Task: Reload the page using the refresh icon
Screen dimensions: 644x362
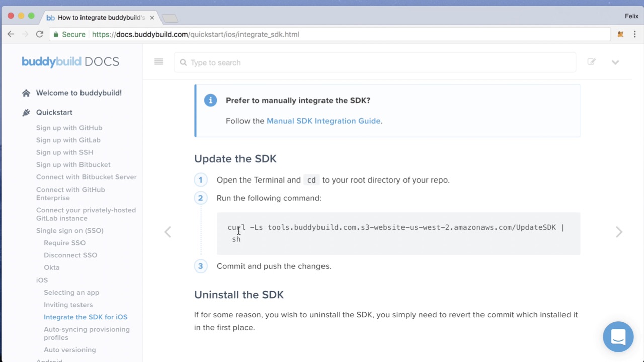Action: tap(39, 34)
